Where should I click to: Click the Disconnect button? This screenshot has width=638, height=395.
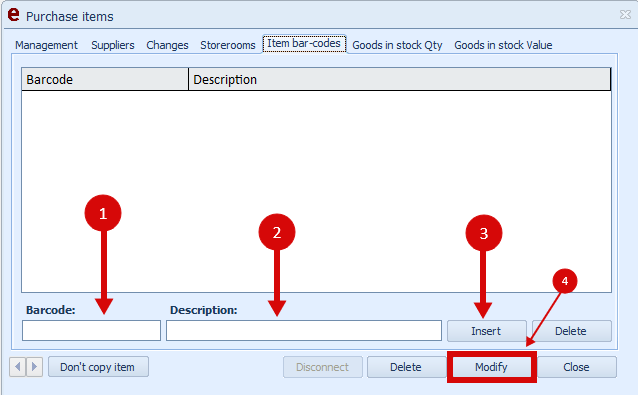coord(323,367)
